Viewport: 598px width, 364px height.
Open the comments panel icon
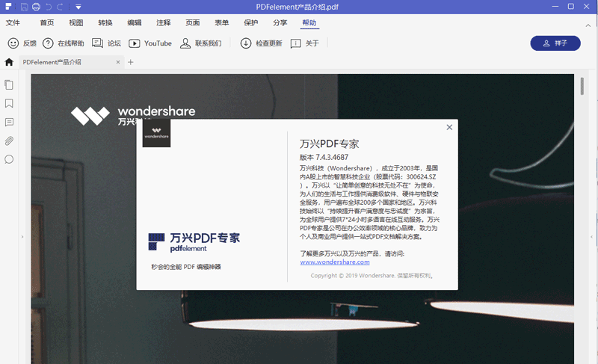tap(9, 122)
